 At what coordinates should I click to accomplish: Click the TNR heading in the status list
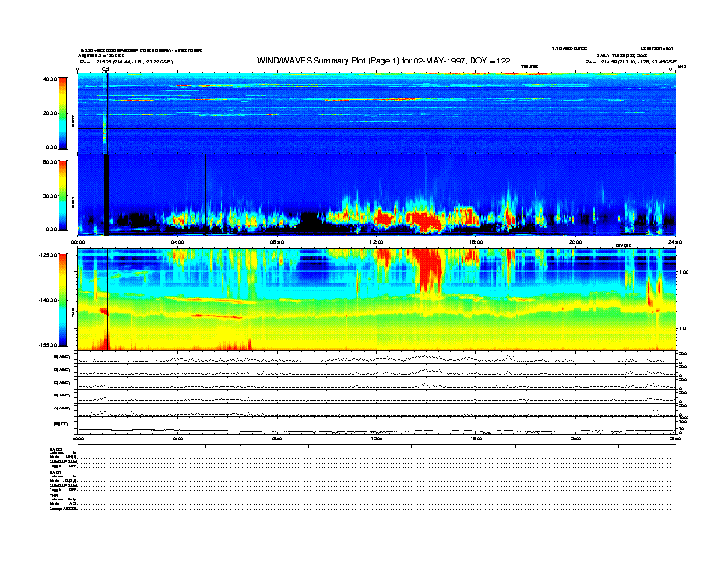(x=53, y=495)
